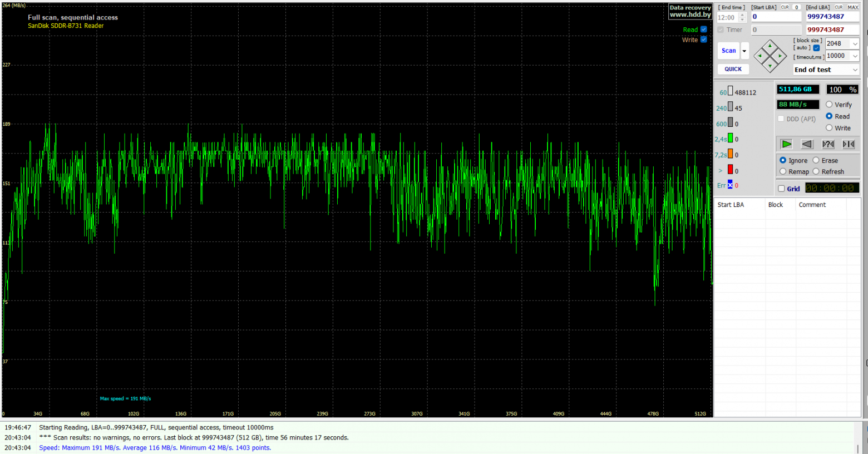Select the random seek ?? scan icon
868x454 pixels.
click(x=828, y=144)
